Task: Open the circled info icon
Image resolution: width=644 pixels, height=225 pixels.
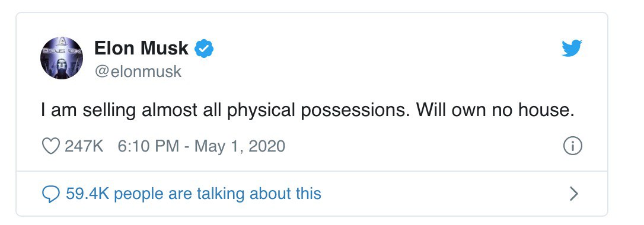Action: [572, 146]
